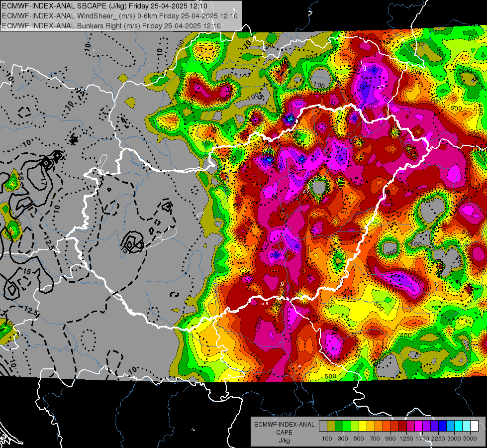487x448 pixels.
Task: Click the legend value 1250
Action: pos(406,439)
